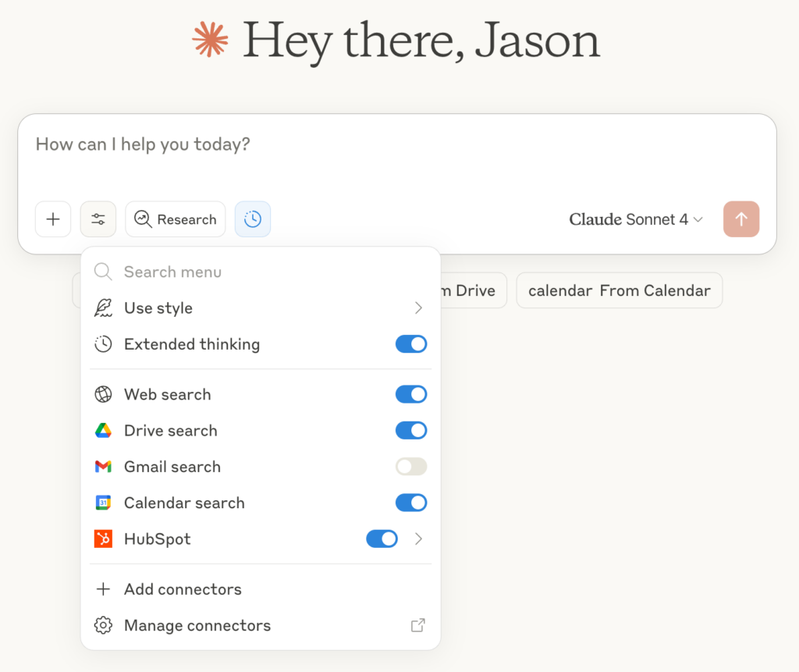Screen dimensions: 799x672
Task: Click the Extended thinking clock icon in menu
Action: (103, 344)
